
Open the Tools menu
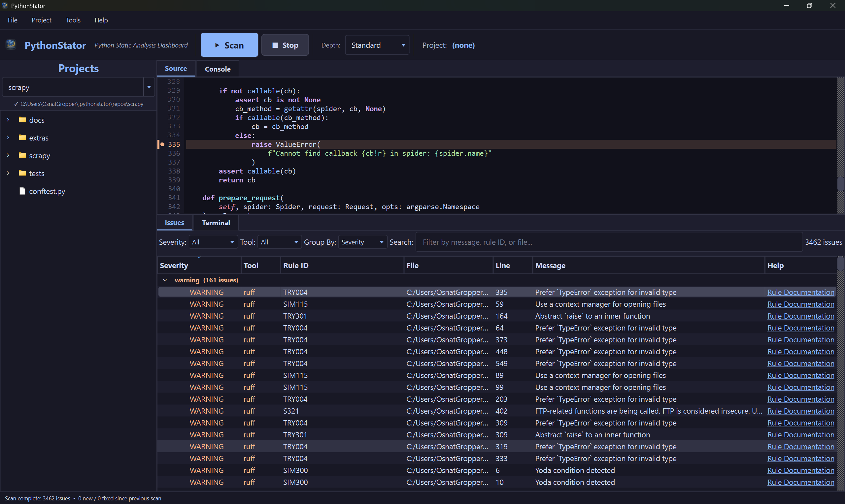tap(73, 20)
